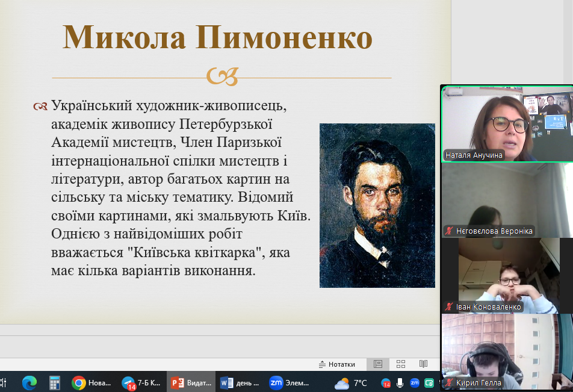
Task: Click the name label Наталя Анучина
Action: [474, 155]
